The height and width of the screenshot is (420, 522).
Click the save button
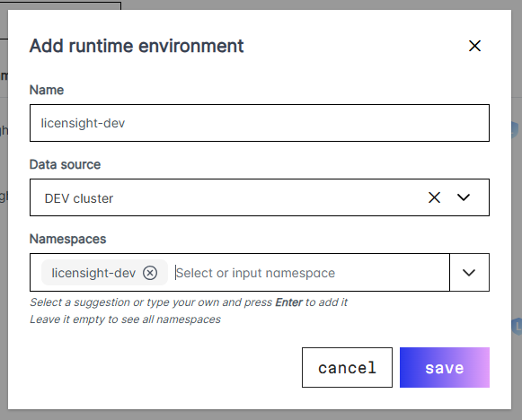click(x=445, y=367)
